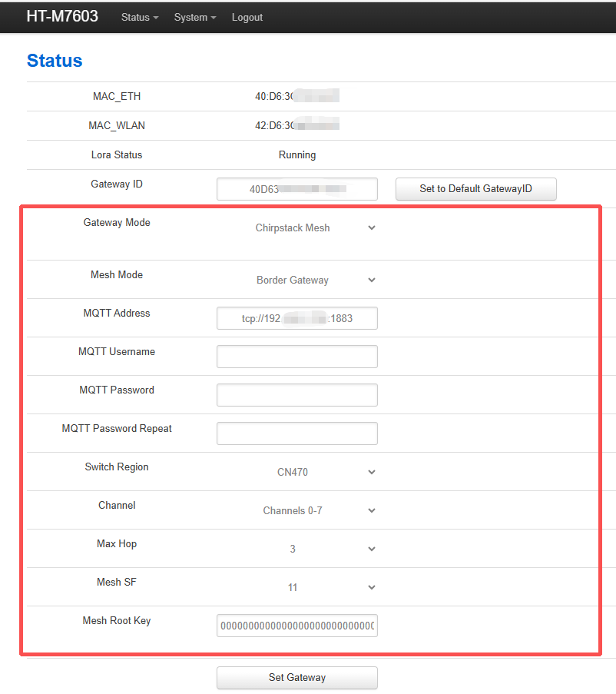The image size is (616, 694).
Task: Click the Mesh Root Key field
Action: [x=297, y=626]
